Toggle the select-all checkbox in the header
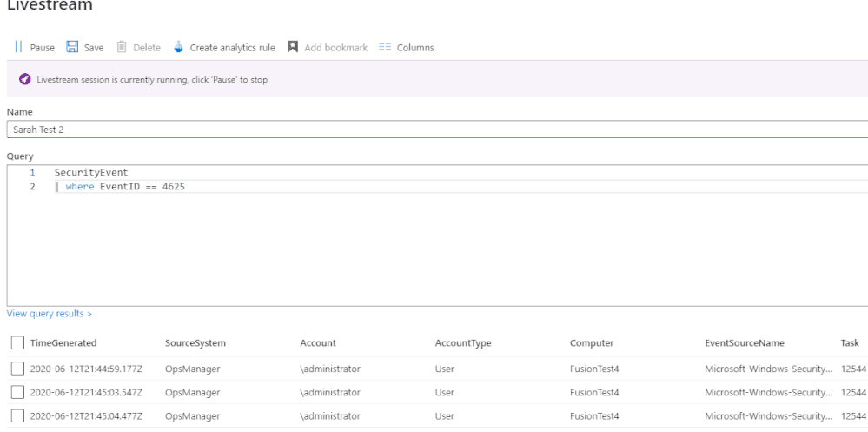 pos(17,343)
